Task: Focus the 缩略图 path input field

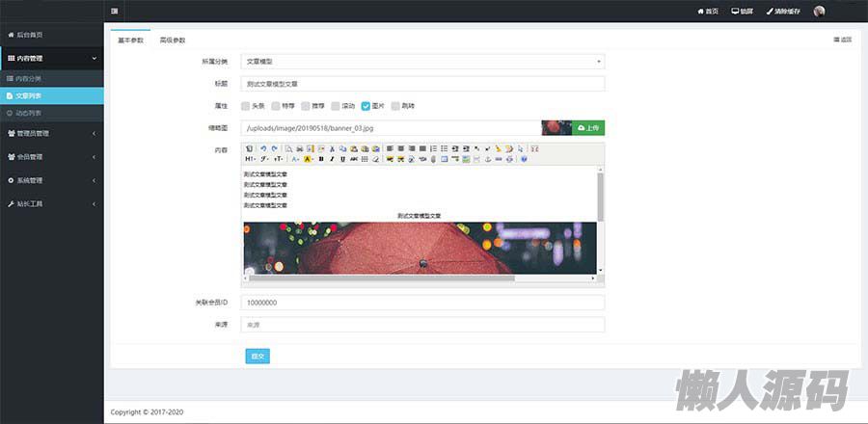Action: [391, 128]
